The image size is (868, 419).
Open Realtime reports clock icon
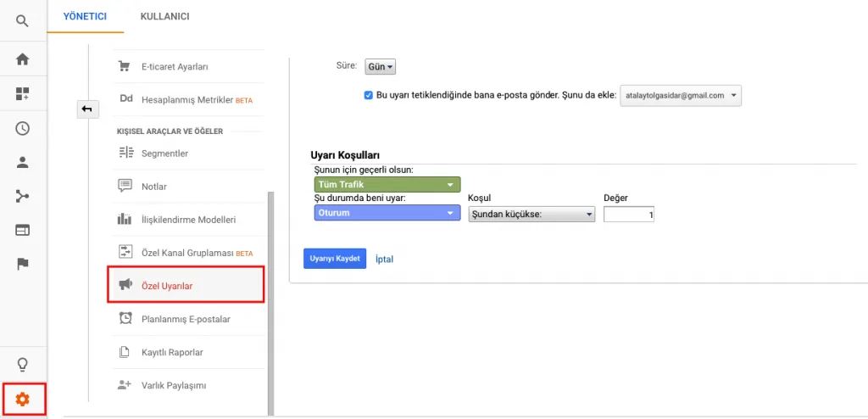22,129
